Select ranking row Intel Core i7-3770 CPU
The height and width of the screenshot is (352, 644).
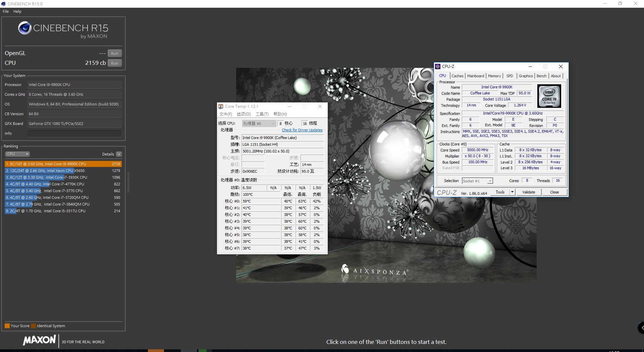(63, 191)
